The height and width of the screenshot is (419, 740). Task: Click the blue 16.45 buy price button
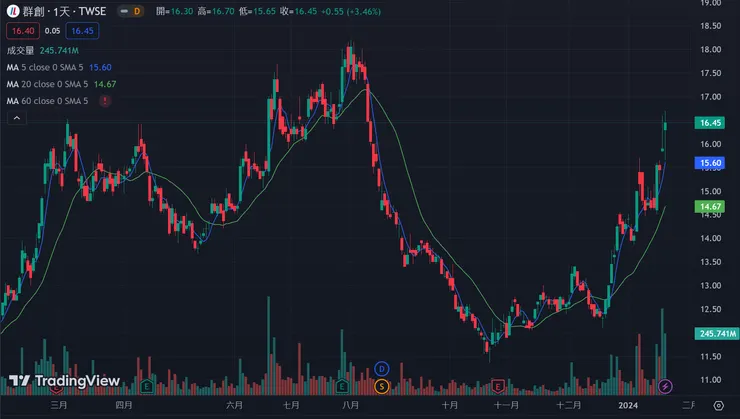point(82,31)
